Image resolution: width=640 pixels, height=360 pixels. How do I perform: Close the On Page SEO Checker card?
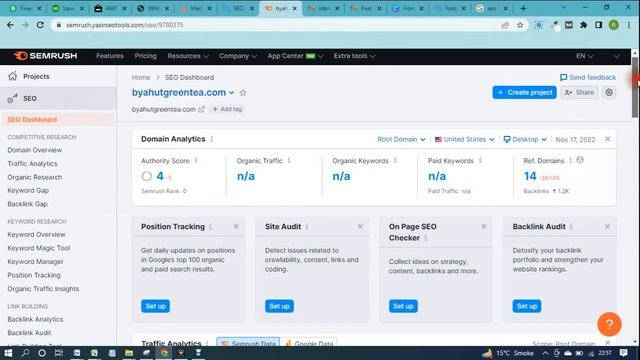click(484, 227)
